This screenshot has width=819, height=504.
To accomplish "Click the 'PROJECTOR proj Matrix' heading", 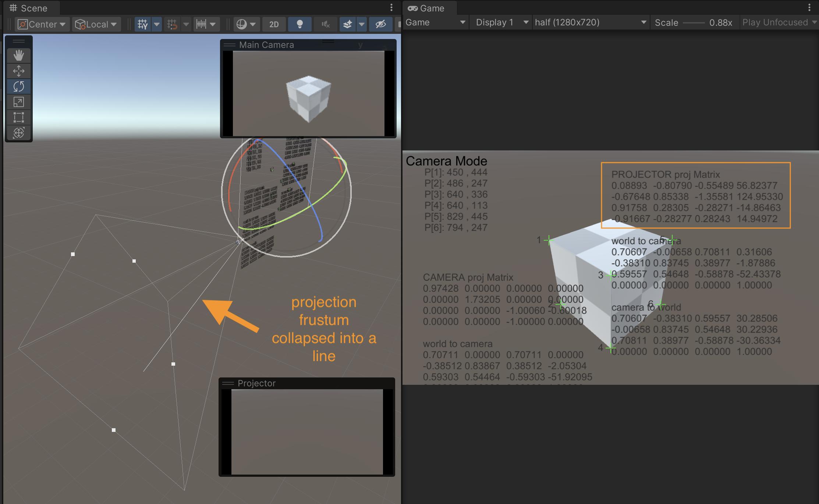I will [666, 174].
